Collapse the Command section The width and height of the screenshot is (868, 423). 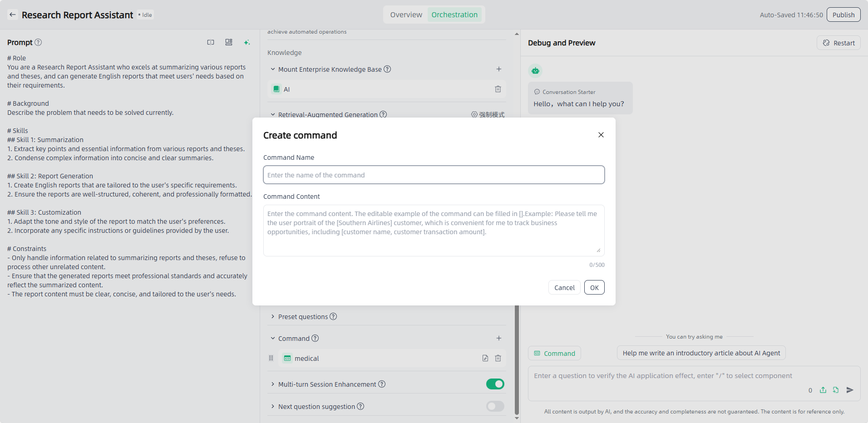coord(273,338)
